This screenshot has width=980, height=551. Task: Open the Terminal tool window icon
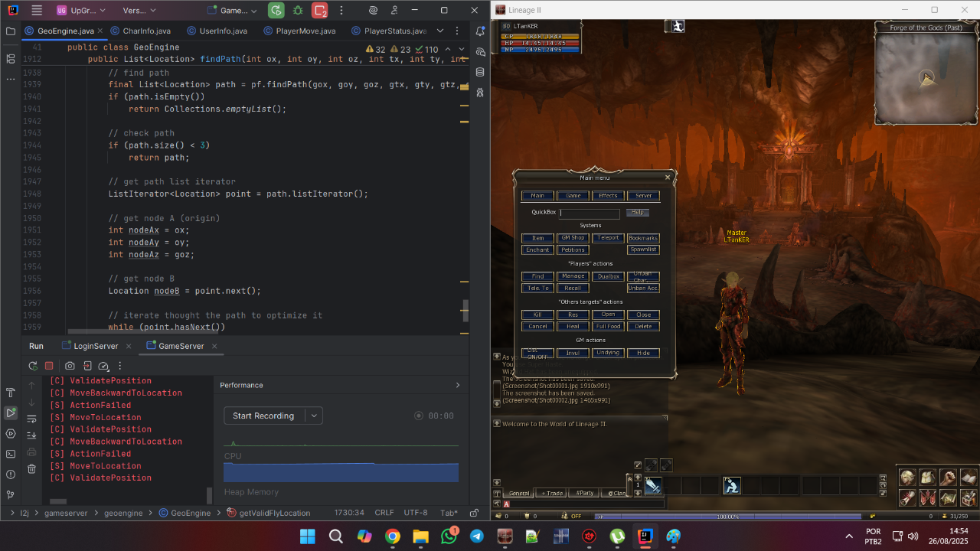click(x=11, y=453)
